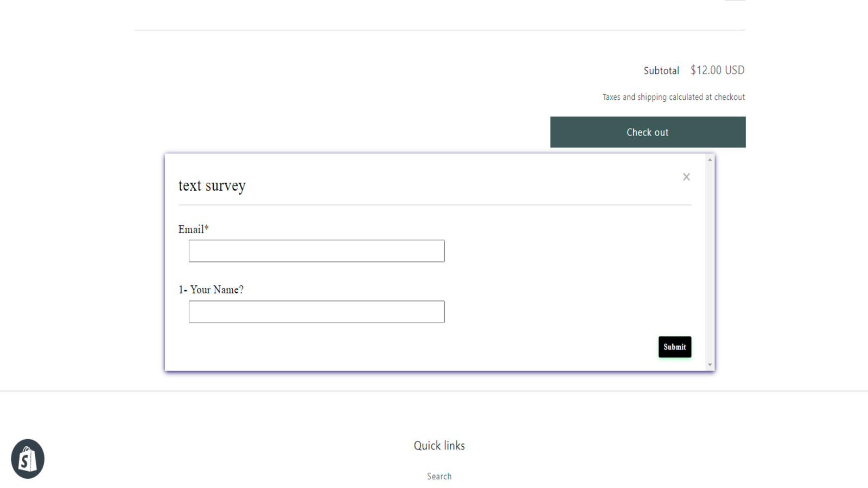Click the survey scrollbar track
The height and width of the screenshot is (488, 868).
click(710, 260)
